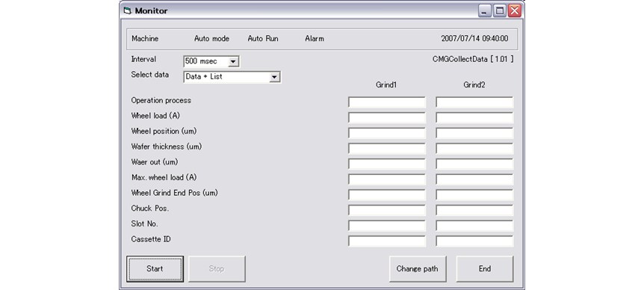This screenshot has height=290, width=644.
Task: Select Grind2 Slot No. field
Action: pyautogui.click(x=474, y=226)
